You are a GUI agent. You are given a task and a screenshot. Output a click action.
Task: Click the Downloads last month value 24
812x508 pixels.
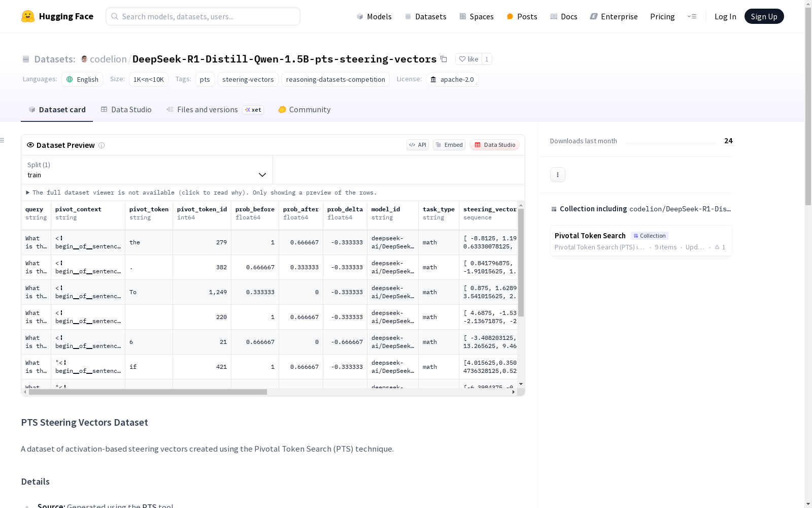[728, 141]
